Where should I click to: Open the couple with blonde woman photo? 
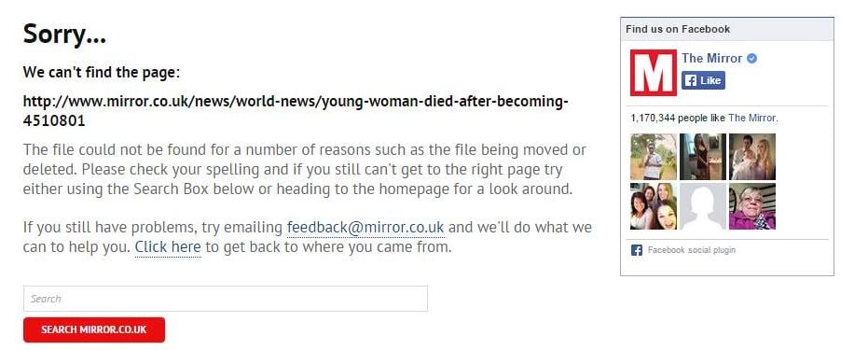pyautogui.click(x=751, y=157)
